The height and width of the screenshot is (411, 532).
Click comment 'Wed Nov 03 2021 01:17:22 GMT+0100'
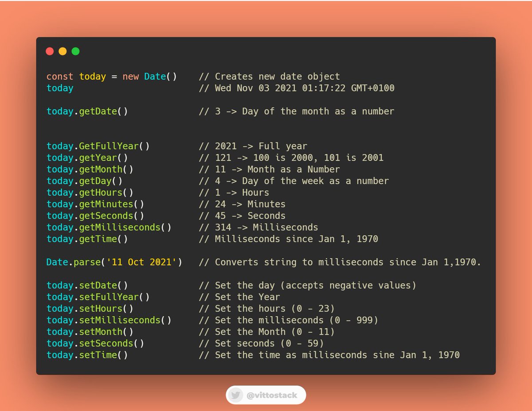pyautogui.click(x=305, y=88)
